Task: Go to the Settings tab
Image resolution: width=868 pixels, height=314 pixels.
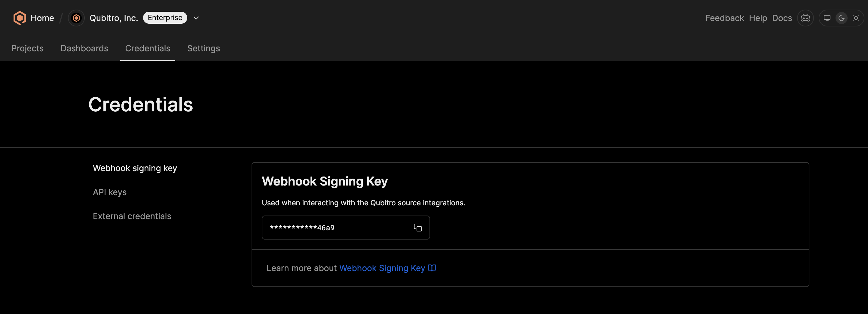Action: point(203,48)
